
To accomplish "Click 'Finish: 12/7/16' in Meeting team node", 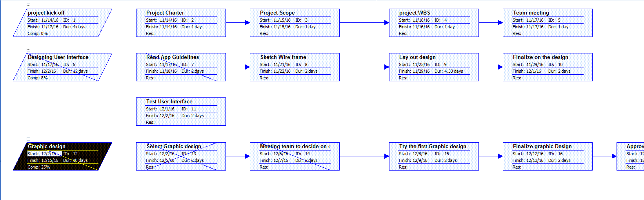I will click(274, 161).
